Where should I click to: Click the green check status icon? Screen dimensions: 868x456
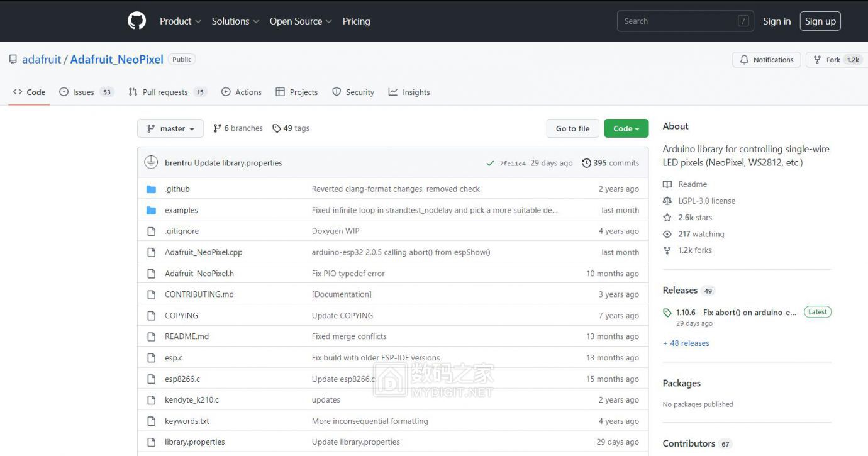(x=490, y=163)
